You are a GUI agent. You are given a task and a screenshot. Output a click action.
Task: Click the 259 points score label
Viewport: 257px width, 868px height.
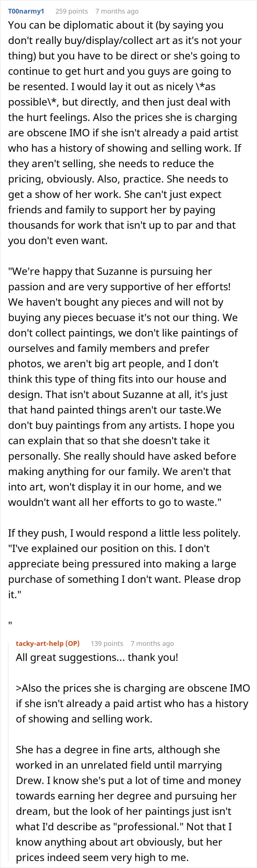pyautogui.click(x=72, y=11)
